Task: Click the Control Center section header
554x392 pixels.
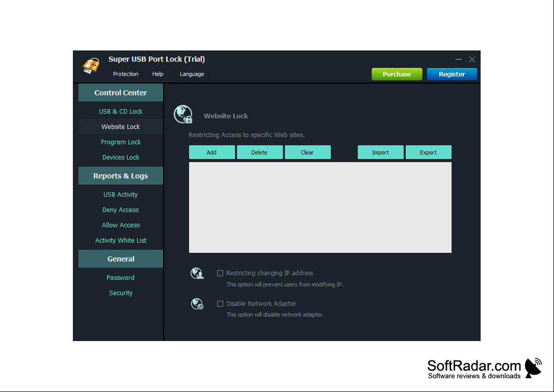Action: [120, 93]
